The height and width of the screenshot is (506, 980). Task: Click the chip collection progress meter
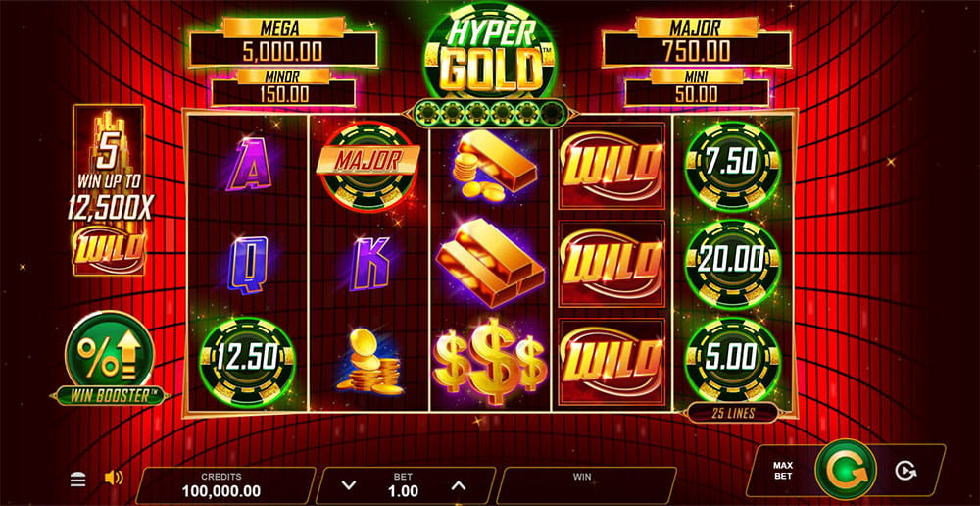click(x=491, y=113)
